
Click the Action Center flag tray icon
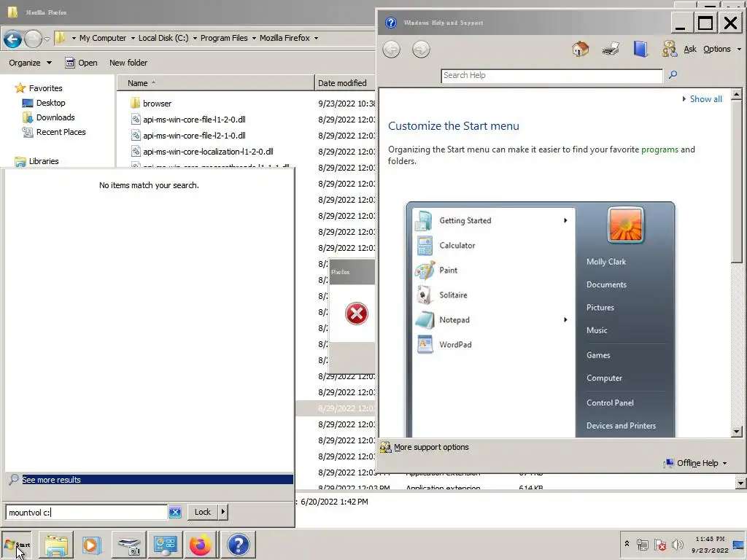pyautogui.click(x=659, y=544)
